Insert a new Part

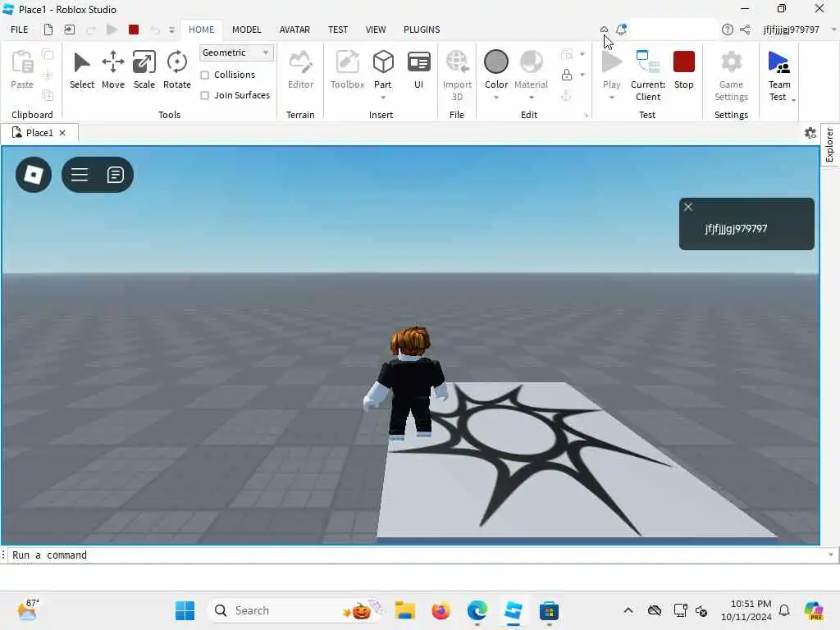pyautogui.click(x=383, y=69)
